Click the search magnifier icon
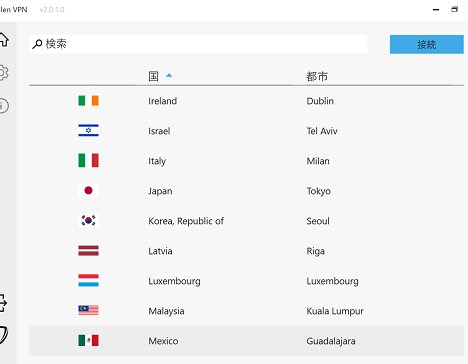Image resolution: width=468 pixels, height=364 pixels. pos(37,44)
